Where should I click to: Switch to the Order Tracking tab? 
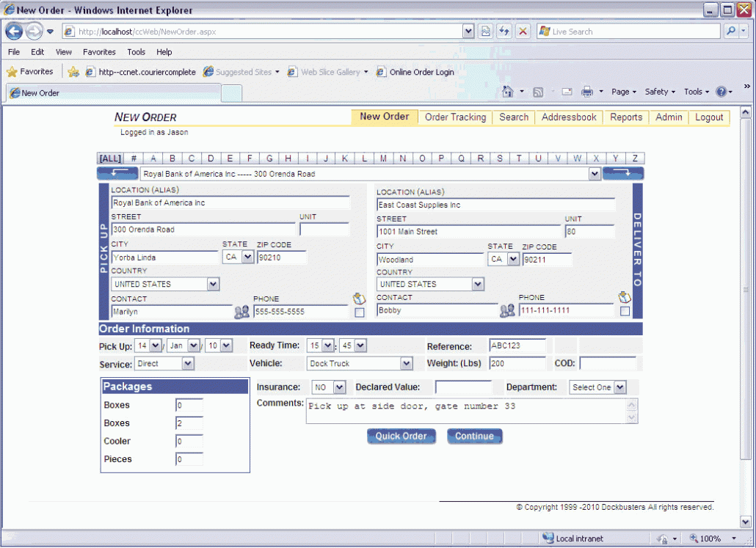(x=455, y=117)
